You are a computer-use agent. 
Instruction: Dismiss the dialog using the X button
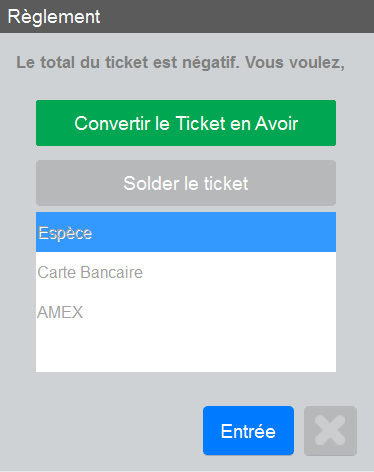[x=330, y=431]
